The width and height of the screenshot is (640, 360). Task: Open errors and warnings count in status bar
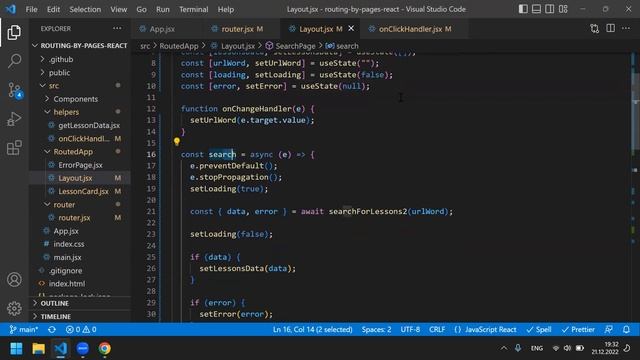click(x=81, y=329)
